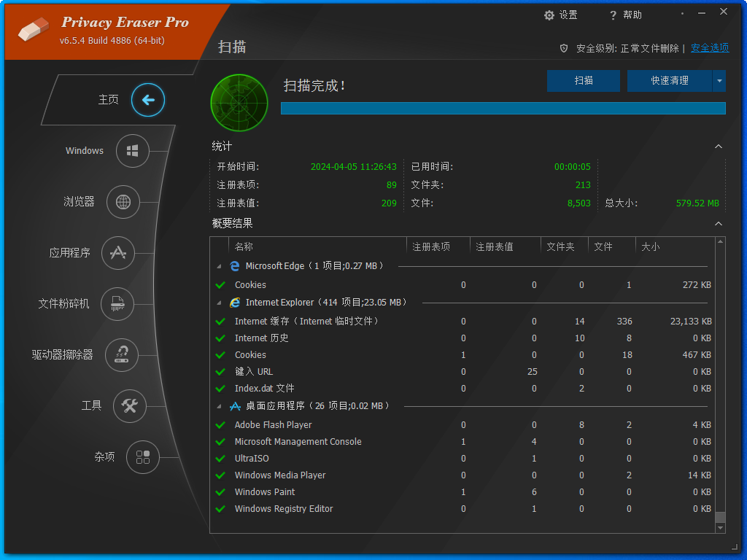
Task: Select the 文件粉碎机 (File Shredder) icon
Action: coord(119,304)
